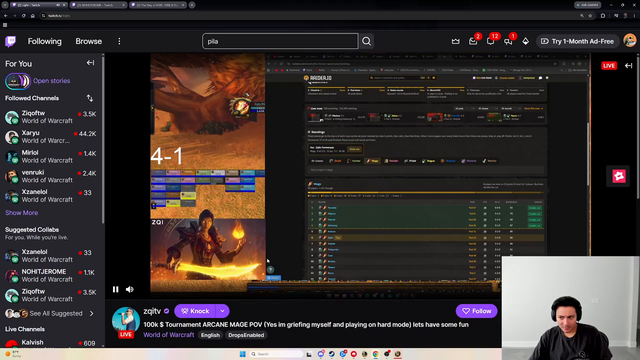The image size is (640, 360).
Task: Open the Prime loot crown icon
Action: click(456, 41)
